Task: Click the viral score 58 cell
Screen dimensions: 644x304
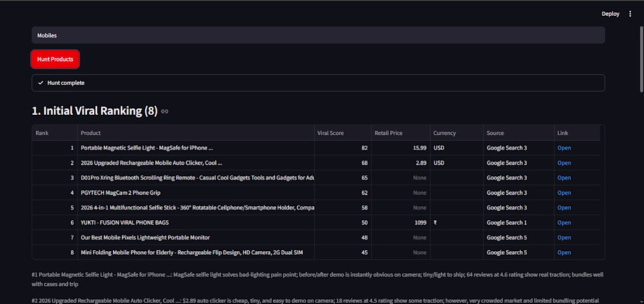Action: 343,207
